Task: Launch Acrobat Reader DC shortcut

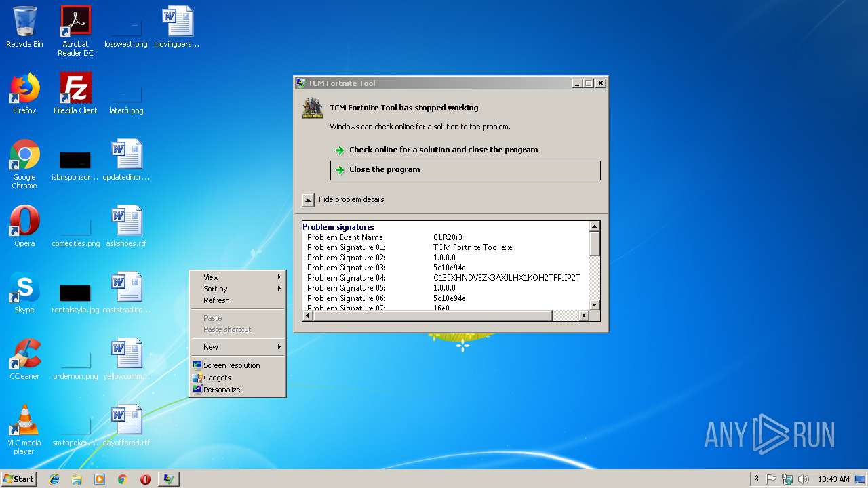Action: pos(75,30)
